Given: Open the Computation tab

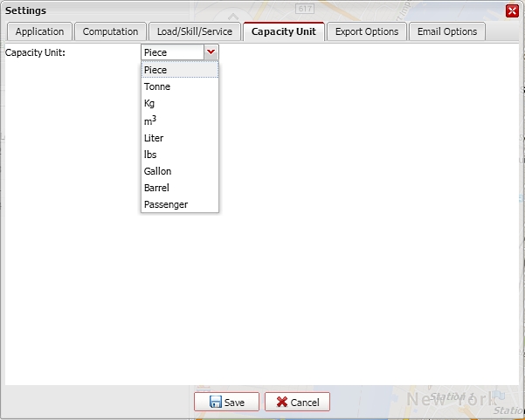Looking at the screenshot, I should tap(110, 31).
